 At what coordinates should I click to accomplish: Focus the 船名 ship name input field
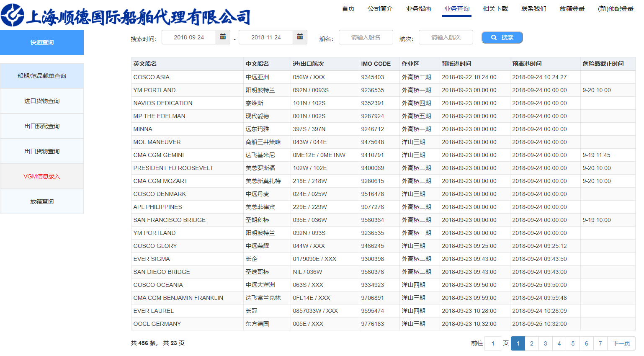(366, 37)
